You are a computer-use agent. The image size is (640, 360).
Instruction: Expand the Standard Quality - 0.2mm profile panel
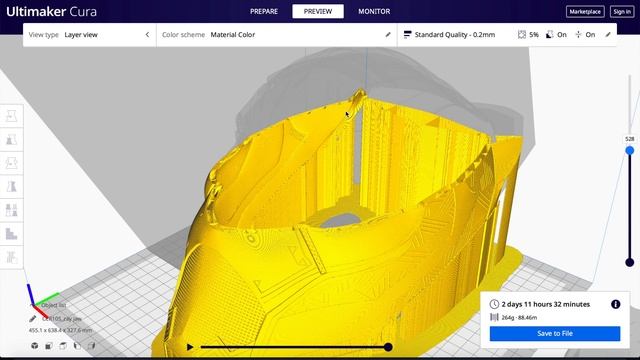pos(507,35)
